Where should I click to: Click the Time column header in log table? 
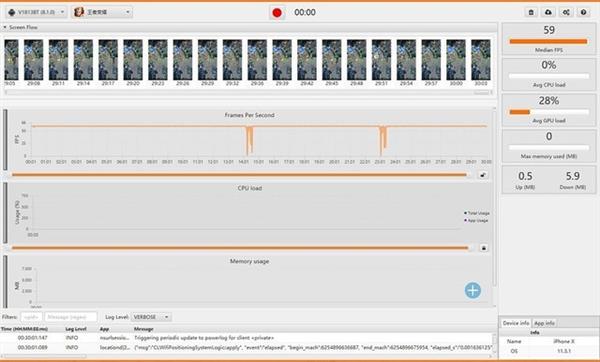pos(24,329)
